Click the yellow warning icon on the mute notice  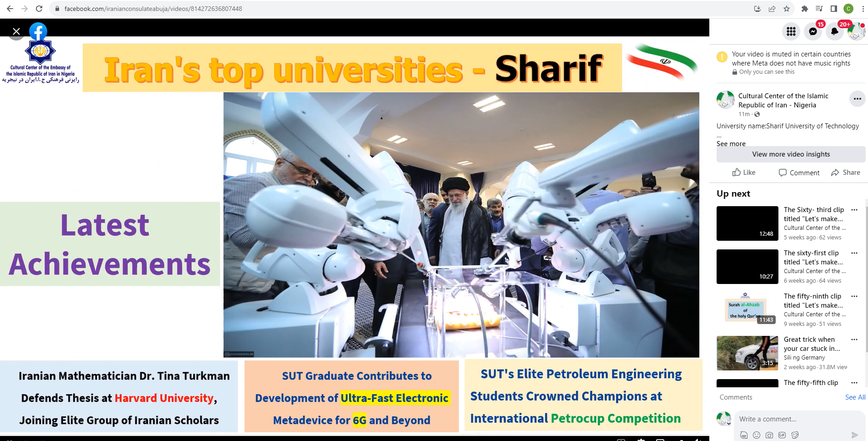722,57
